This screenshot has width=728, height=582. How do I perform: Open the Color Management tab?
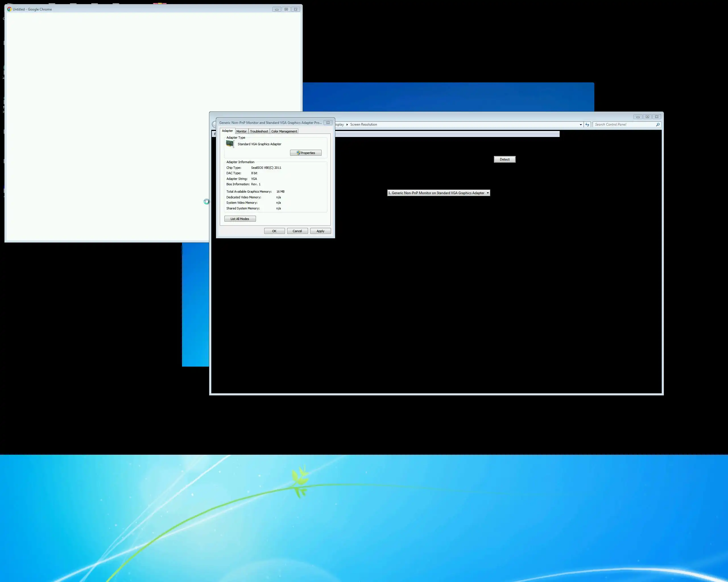click(x=284, y=131)
